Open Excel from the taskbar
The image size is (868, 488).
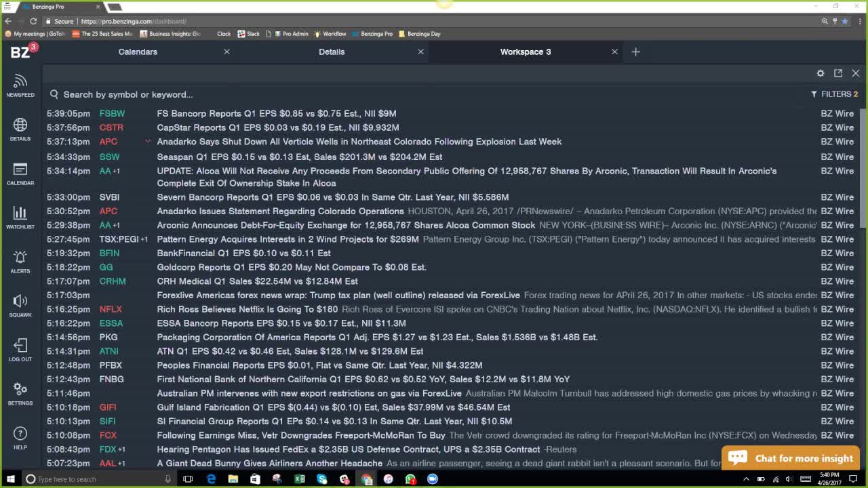[299, 479]
